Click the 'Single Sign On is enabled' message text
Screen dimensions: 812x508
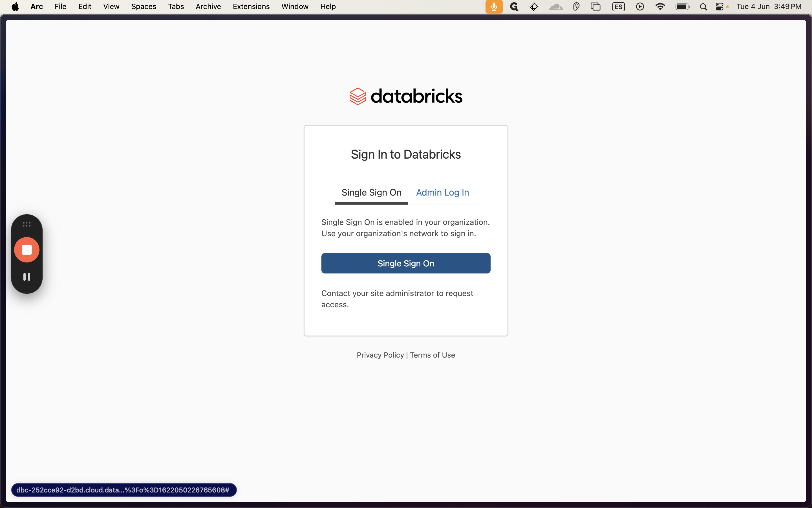tap(405, 227)
